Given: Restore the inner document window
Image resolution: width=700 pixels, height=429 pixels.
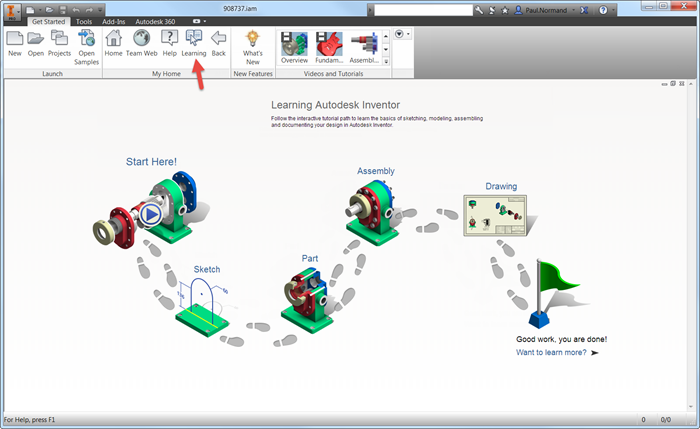Looking at the screenshot, I should [x=673, y=83].
